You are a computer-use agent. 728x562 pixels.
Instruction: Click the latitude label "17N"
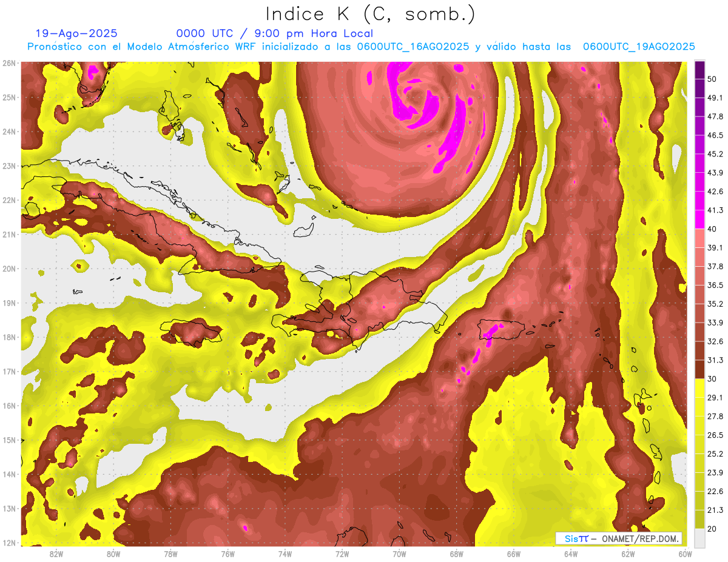pos(9,371)
